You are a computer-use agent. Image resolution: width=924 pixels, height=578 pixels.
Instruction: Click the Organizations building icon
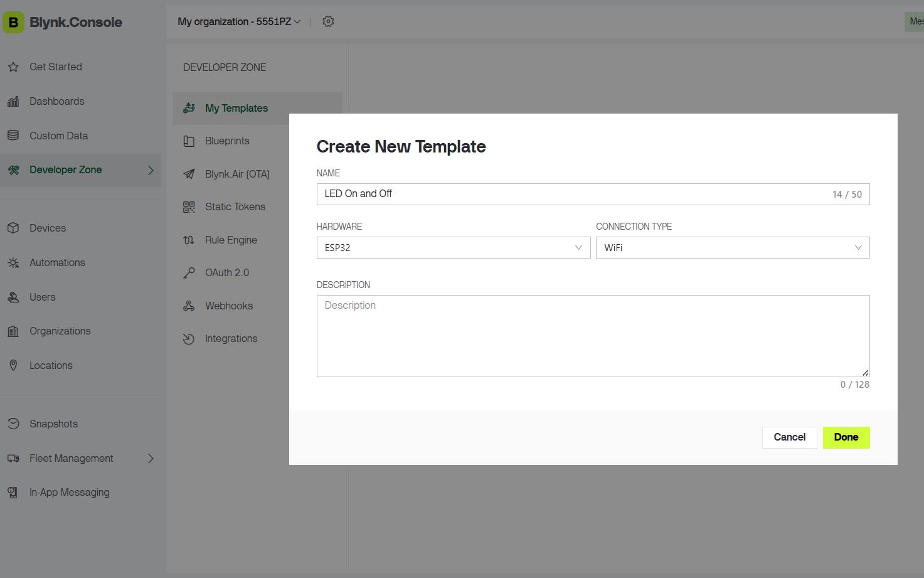coord(13,331)
